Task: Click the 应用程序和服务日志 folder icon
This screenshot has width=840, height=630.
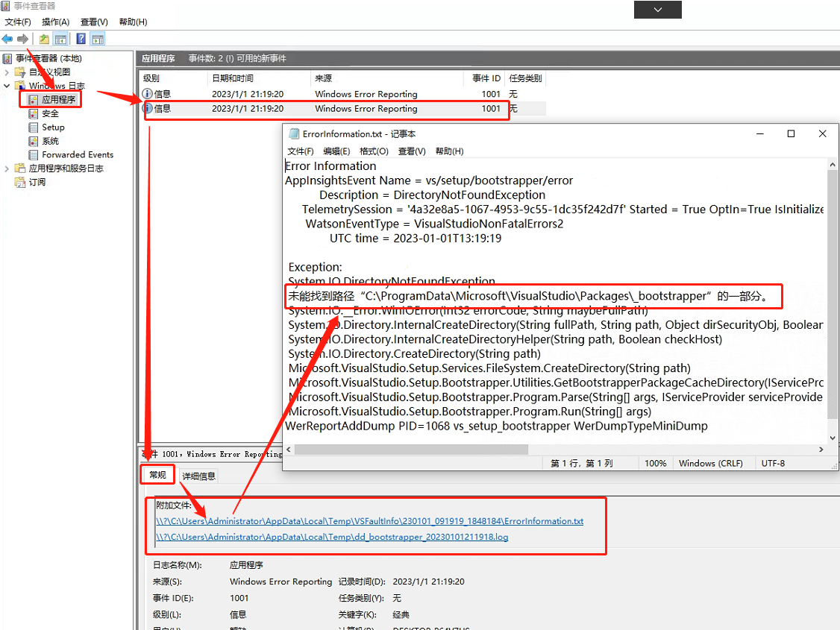Action: 20,168
